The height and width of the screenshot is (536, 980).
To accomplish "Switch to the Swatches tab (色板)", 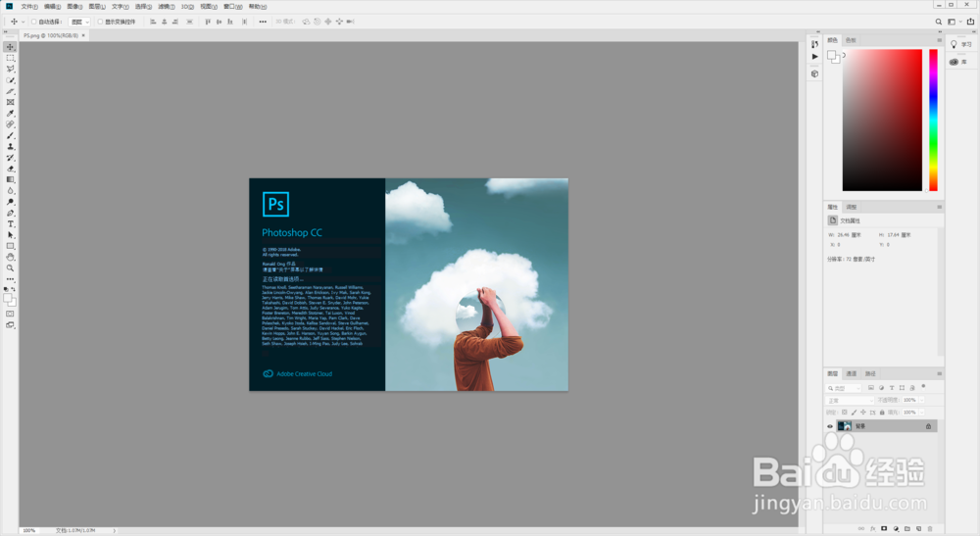I will (x=851, y=40).
